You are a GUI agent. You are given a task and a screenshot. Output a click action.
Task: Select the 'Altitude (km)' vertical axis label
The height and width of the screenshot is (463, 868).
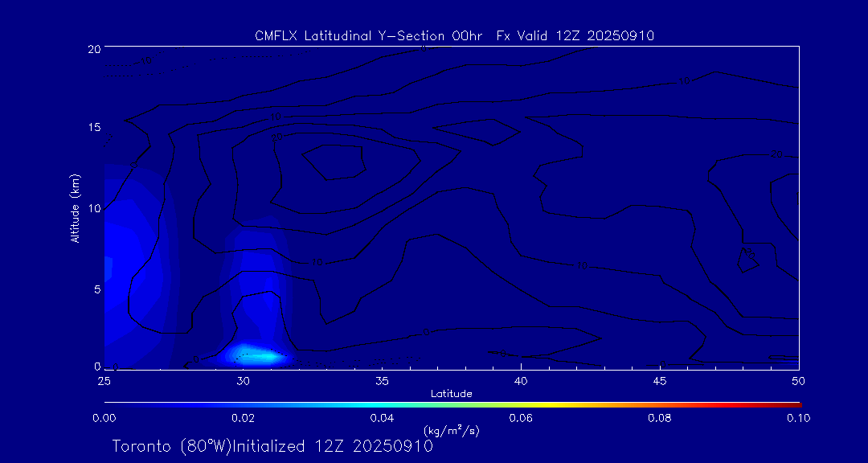(74, 208)
